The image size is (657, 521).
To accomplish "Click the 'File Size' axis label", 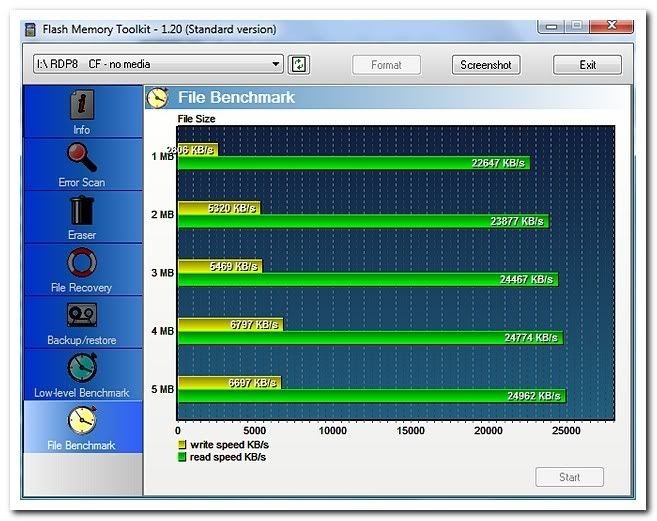I will [x=196, y=119].
